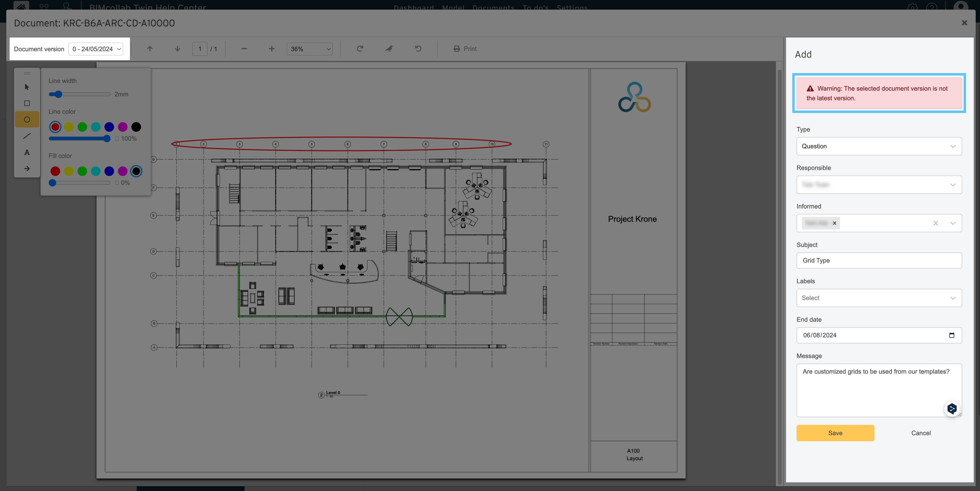Click the page number input field
This screenshot has width=980, height=491.
(x=200, y=49)
